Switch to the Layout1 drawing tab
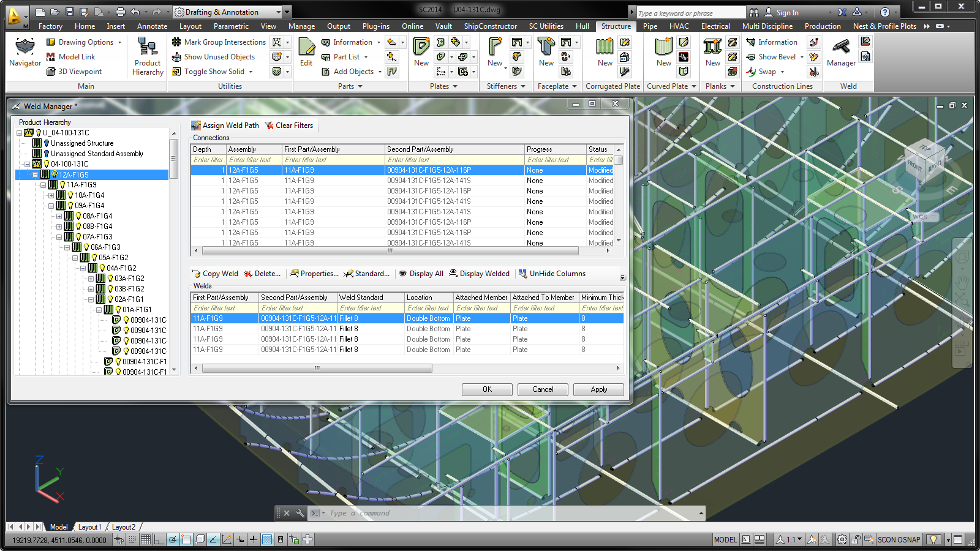 pyautogui.click(x=89, y=527)
